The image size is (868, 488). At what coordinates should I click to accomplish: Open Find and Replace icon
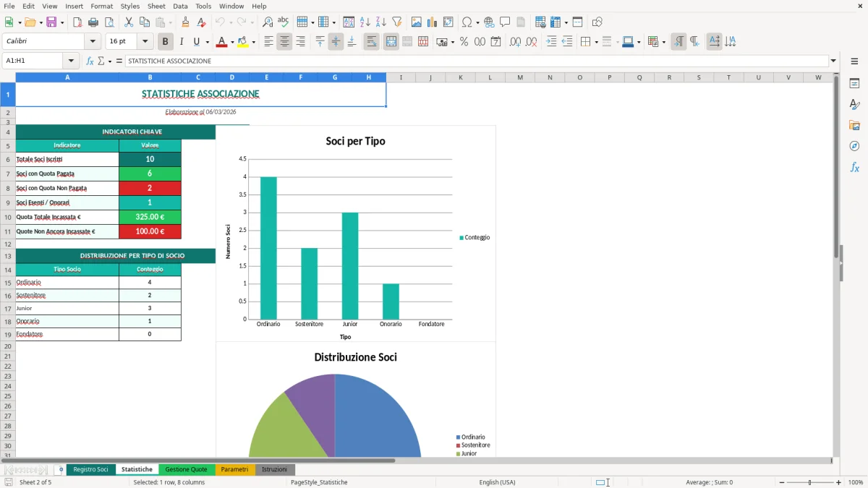click(x=268, y=22)
